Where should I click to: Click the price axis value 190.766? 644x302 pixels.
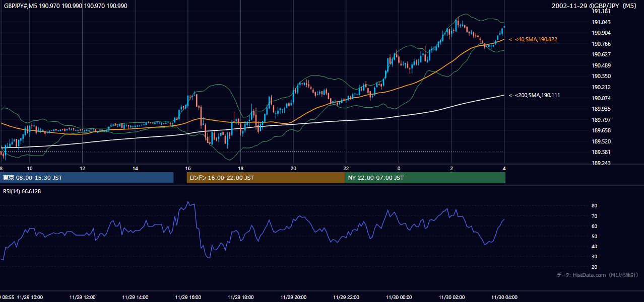(x=601, y=44)
